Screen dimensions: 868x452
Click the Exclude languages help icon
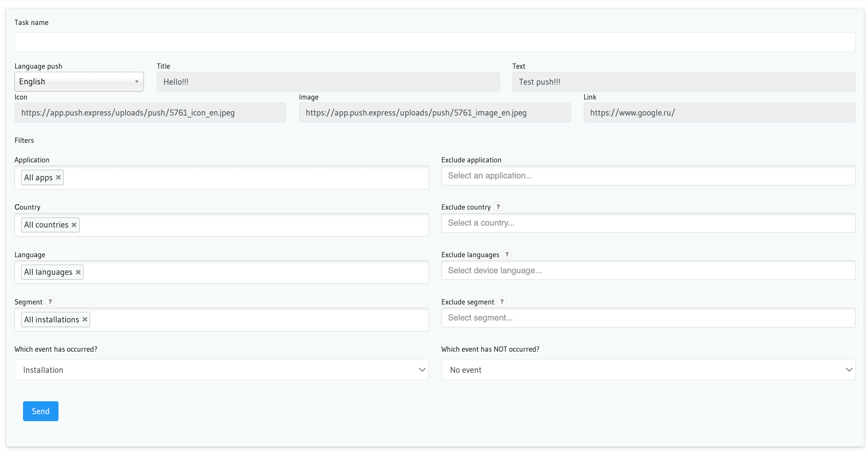point(507,254)
